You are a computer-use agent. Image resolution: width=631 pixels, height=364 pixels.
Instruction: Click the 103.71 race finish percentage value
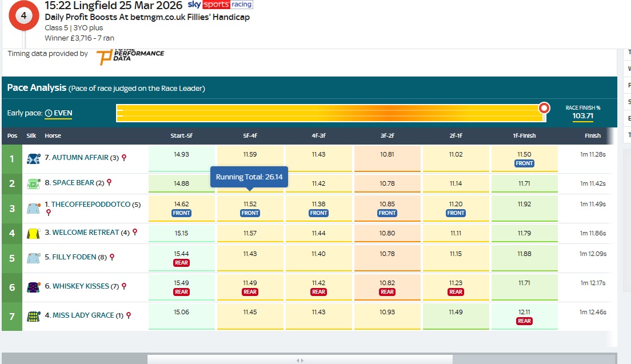point(582,116)
